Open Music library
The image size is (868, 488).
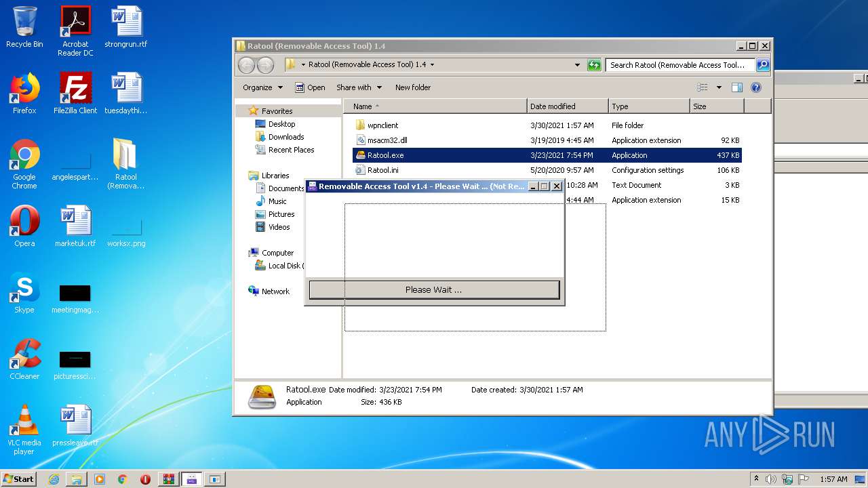click(277, 201)
